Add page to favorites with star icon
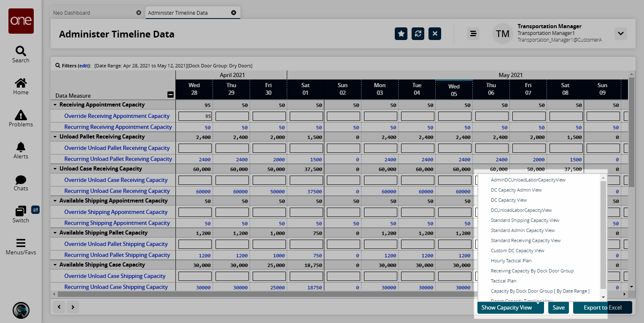This screenshot has width=644, height=323. tap(401, 34)
